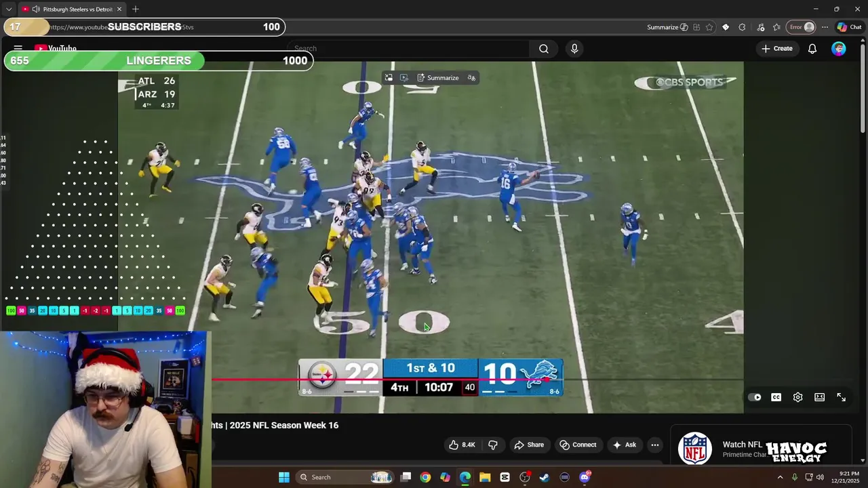
Task: Open the YouTube account avatar menu
Action: 839,49
